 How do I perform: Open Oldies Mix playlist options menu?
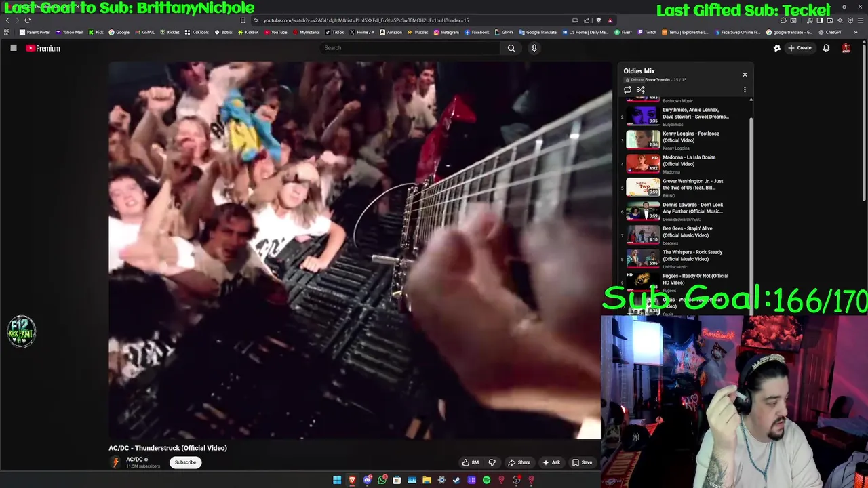745,89
